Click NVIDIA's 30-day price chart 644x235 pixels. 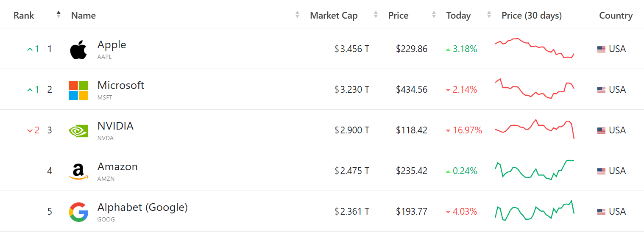click(535, 129)
